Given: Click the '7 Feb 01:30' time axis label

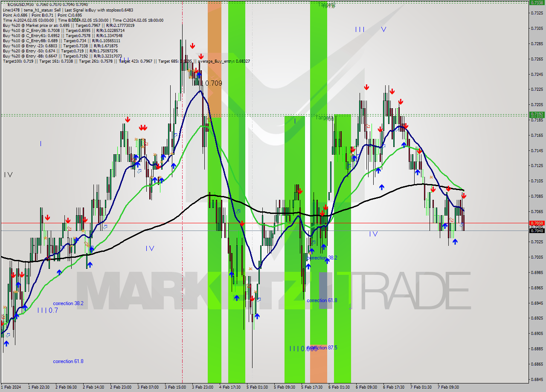Looking at the screenshot, I should [x=421, y=387].
